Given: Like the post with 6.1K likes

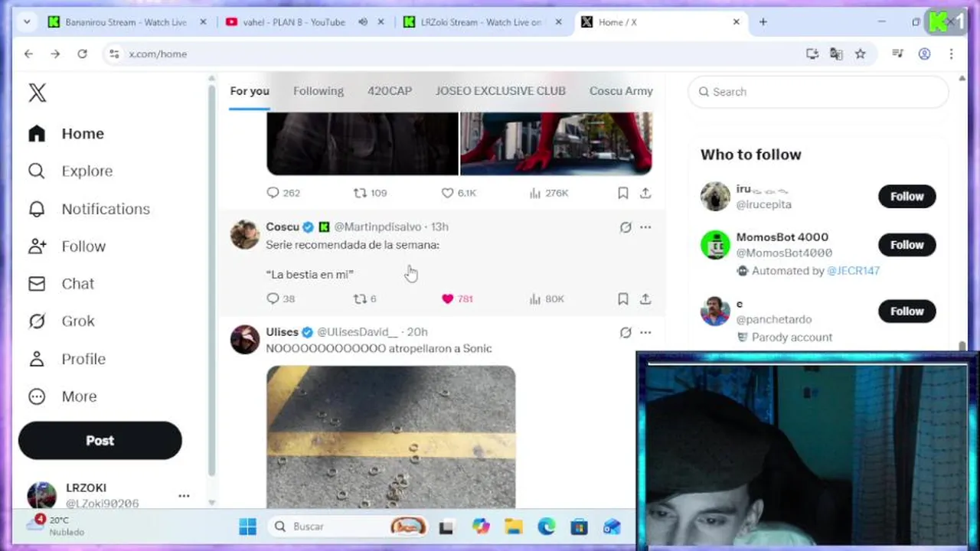Looking at the screenshot, I should coord(459,194).
